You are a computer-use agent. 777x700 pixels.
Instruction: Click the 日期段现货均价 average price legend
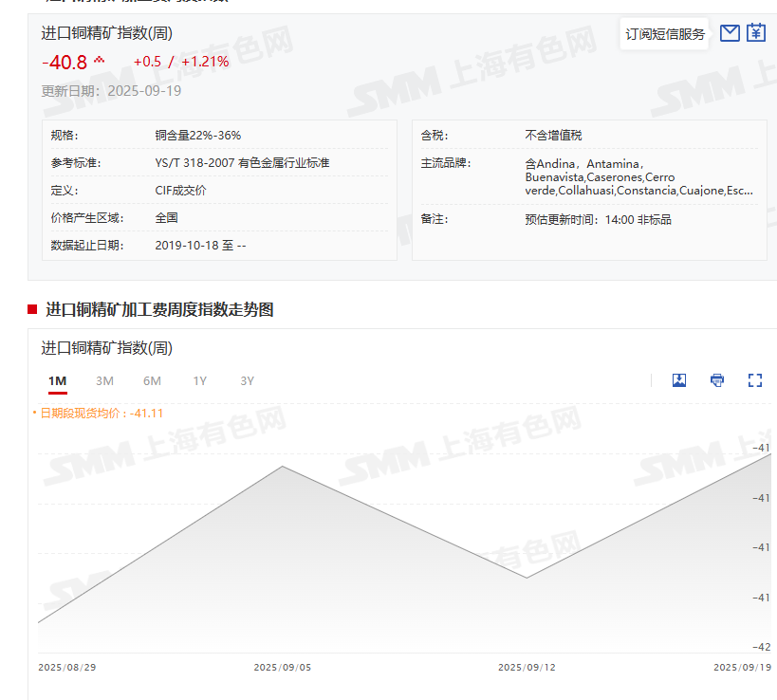tap(101, 413)
